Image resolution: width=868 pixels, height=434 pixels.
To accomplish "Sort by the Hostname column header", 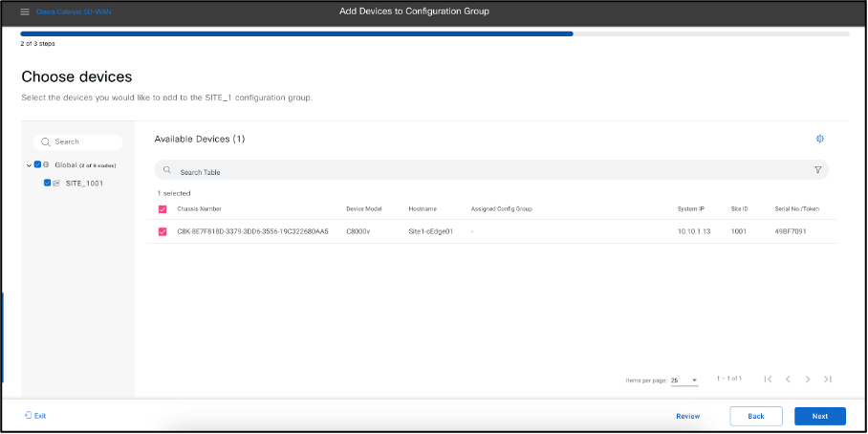I will pos(422,208).
